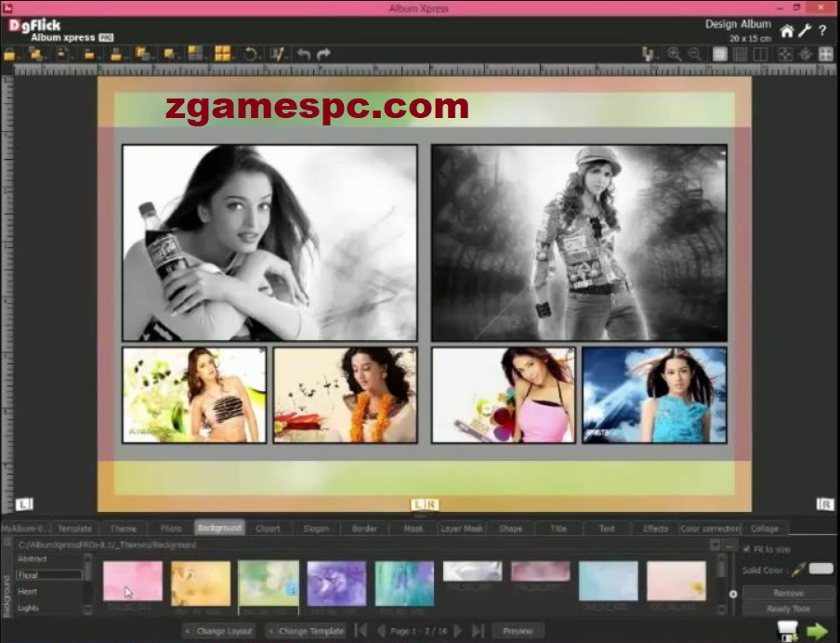Choose the pink background thumbnail
840x643 pixels.
click(133, 581)
